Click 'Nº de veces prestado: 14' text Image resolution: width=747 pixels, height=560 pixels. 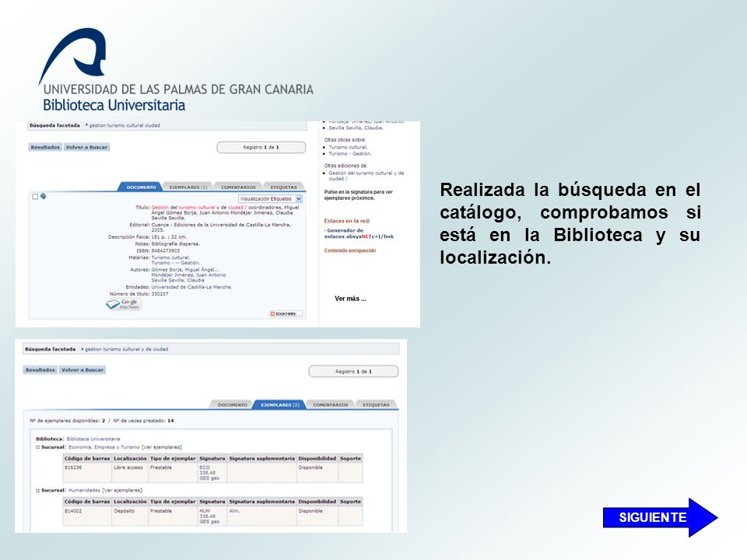click(144, 421)
